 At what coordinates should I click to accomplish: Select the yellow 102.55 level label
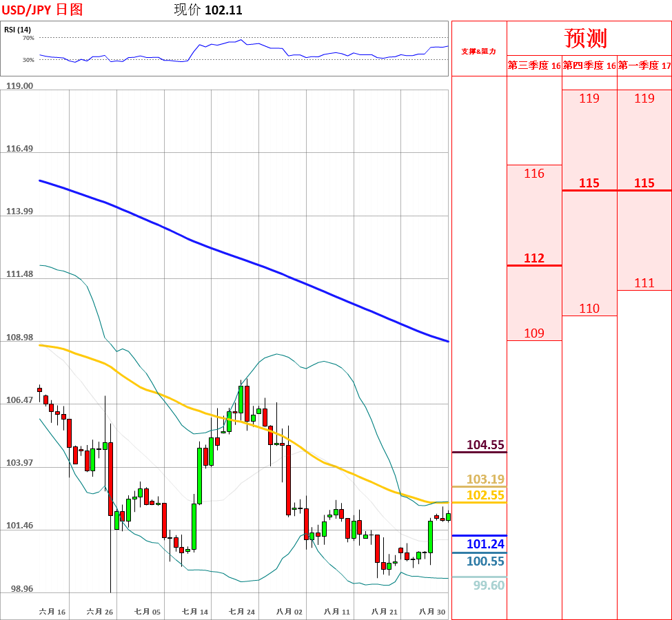(485, 495)
